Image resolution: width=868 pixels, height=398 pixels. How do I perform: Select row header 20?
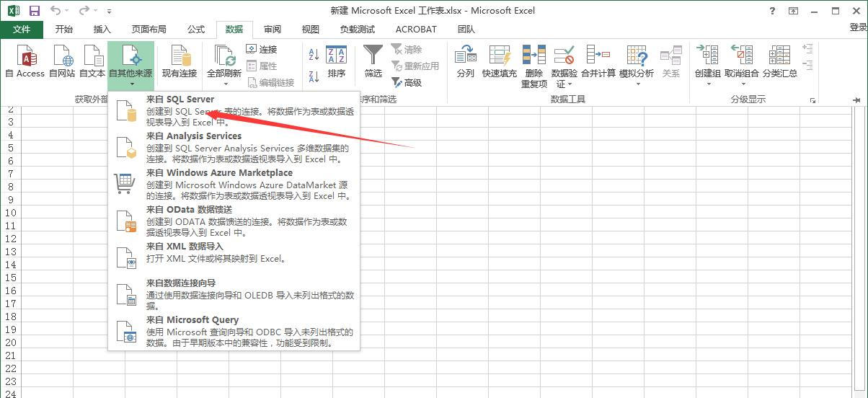click(11, 342)
